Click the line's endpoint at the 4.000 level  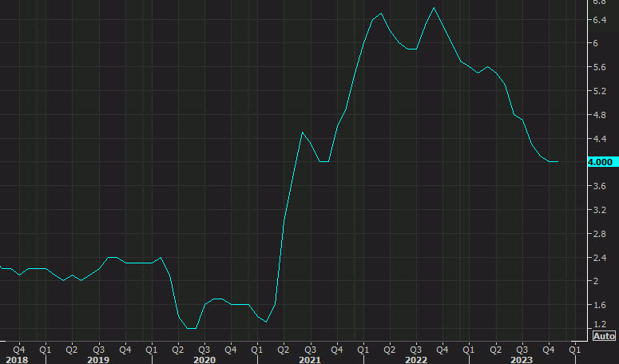557,162
